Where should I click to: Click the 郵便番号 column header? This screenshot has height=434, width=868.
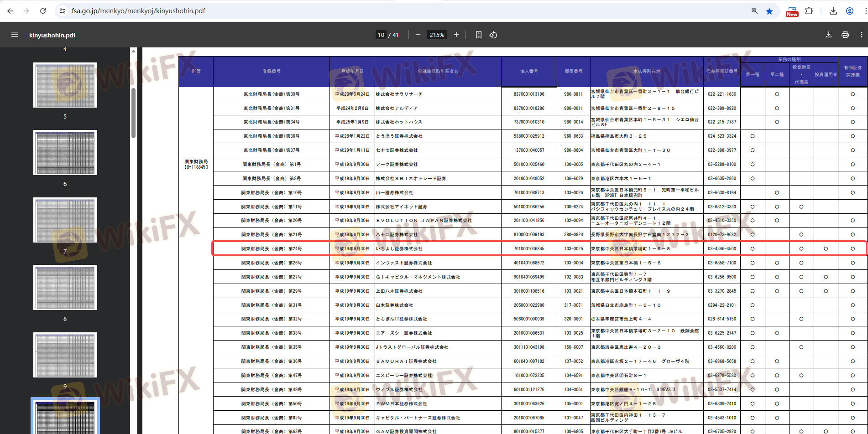(x=574, y=72)
